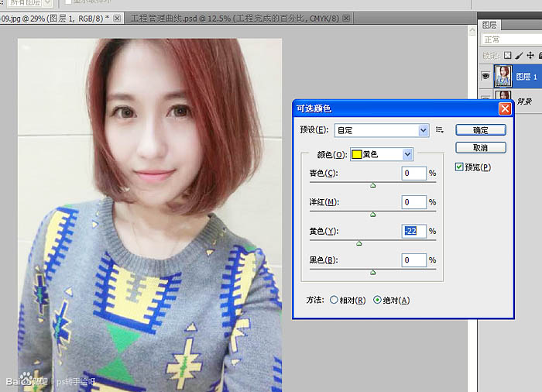Select the 相对 method radio button
The width and height of the screenshot is (542, 392).
coord(334,300)
